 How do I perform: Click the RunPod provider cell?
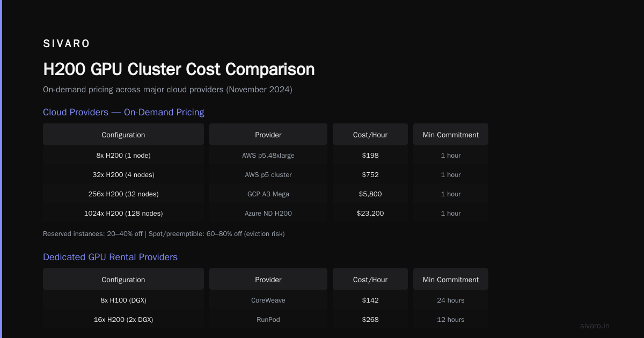(268, 320)
